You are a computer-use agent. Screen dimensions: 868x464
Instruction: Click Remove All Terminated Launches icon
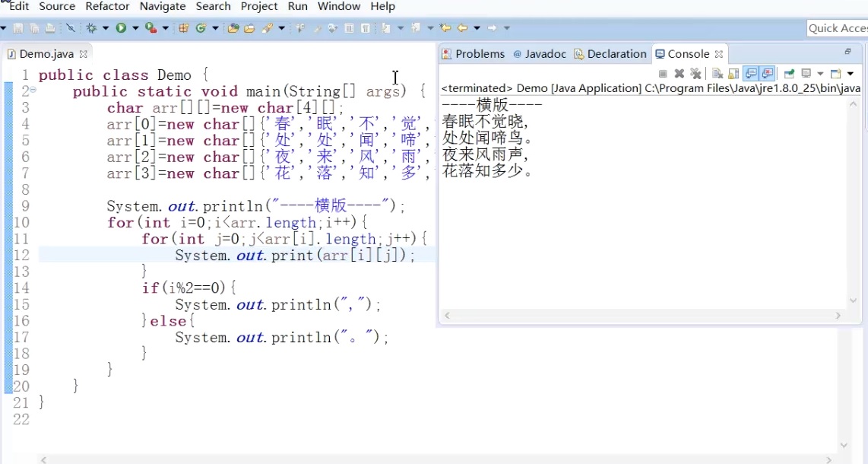pos(695,74)
